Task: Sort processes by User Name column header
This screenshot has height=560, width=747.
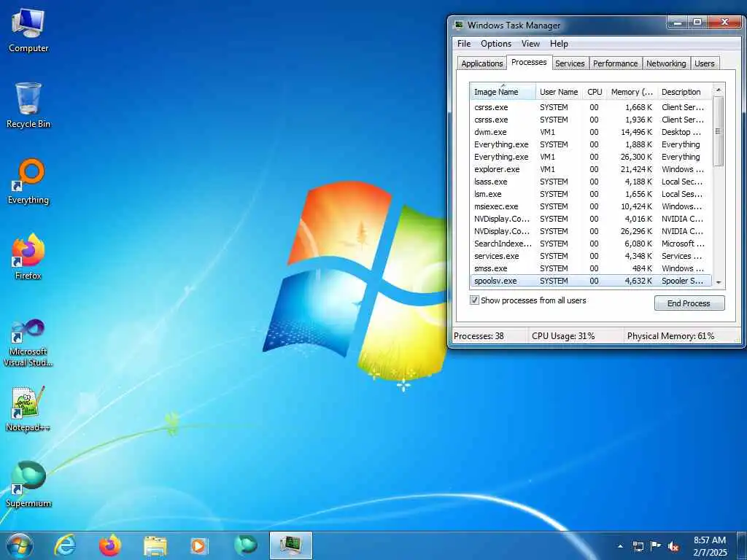Action: point(558,91)
